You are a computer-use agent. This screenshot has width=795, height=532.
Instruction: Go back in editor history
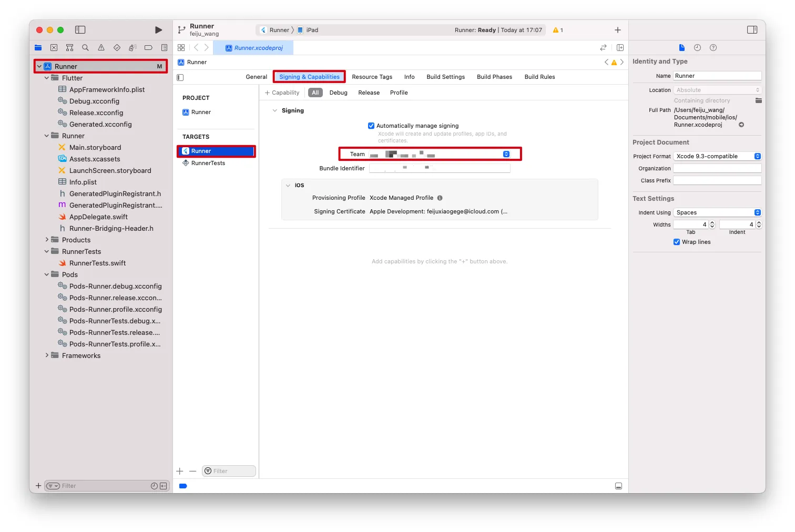196,48
